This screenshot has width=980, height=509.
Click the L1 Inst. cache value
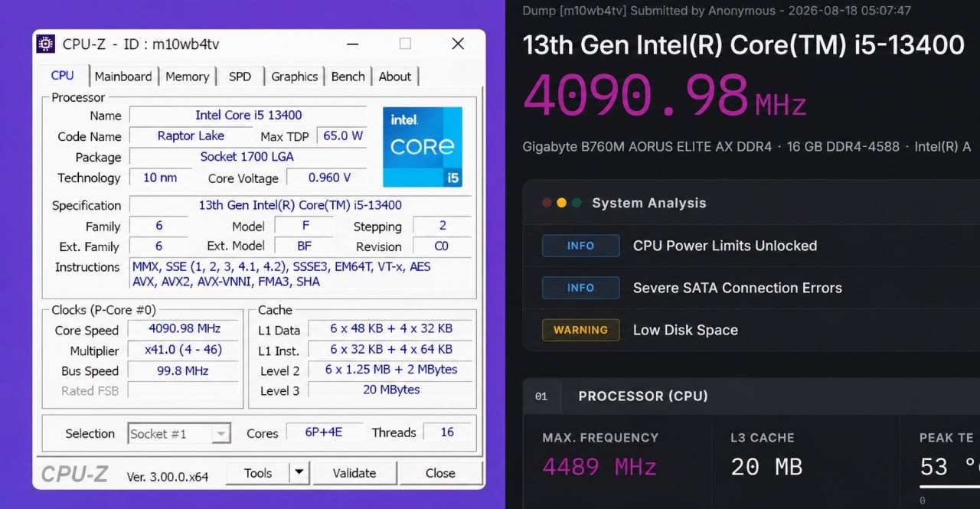tap(390, 350)
